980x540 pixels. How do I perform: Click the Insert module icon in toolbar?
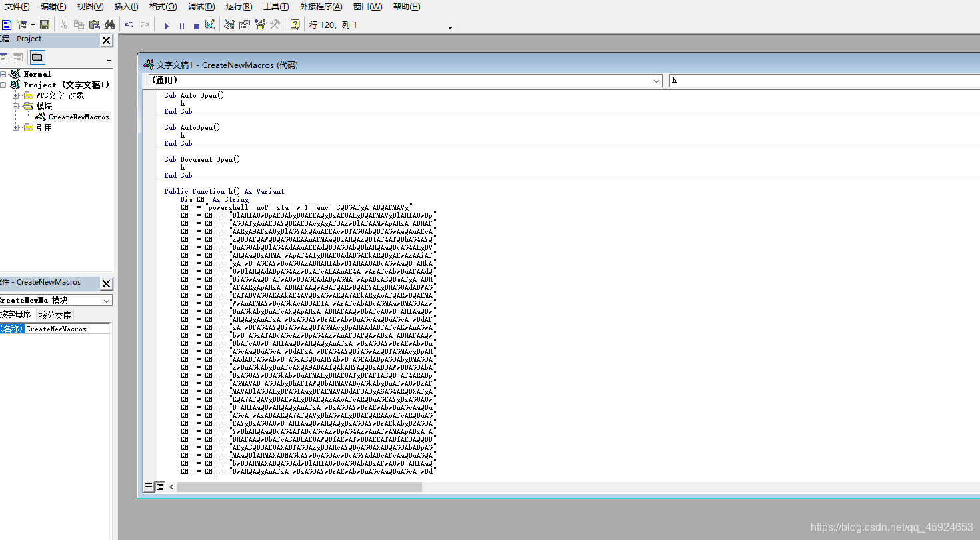click(x=22, y=25)
